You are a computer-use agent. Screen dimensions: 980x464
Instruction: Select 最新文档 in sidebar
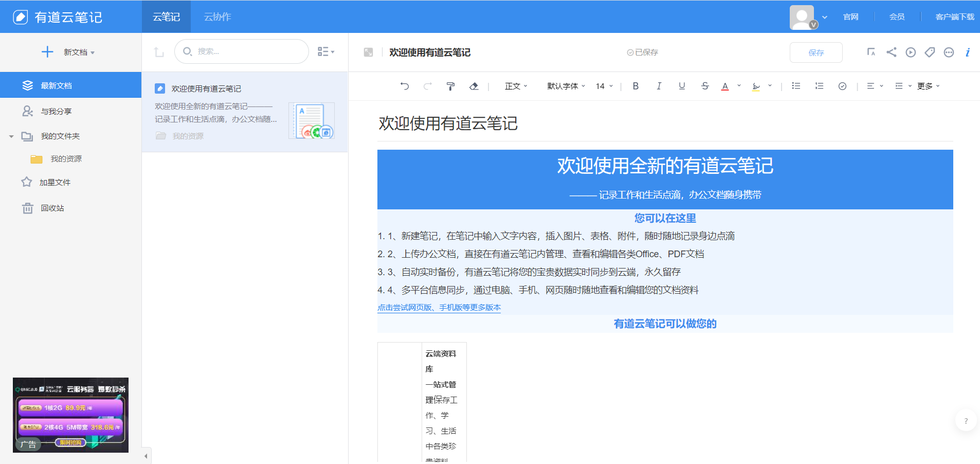pyautogui.click(x=70, y=85)
